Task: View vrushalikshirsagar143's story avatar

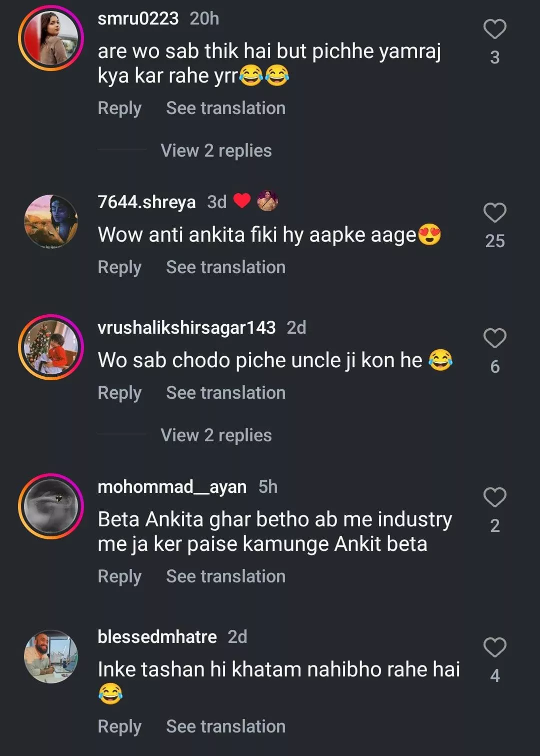Action: [x=51, y=347]
